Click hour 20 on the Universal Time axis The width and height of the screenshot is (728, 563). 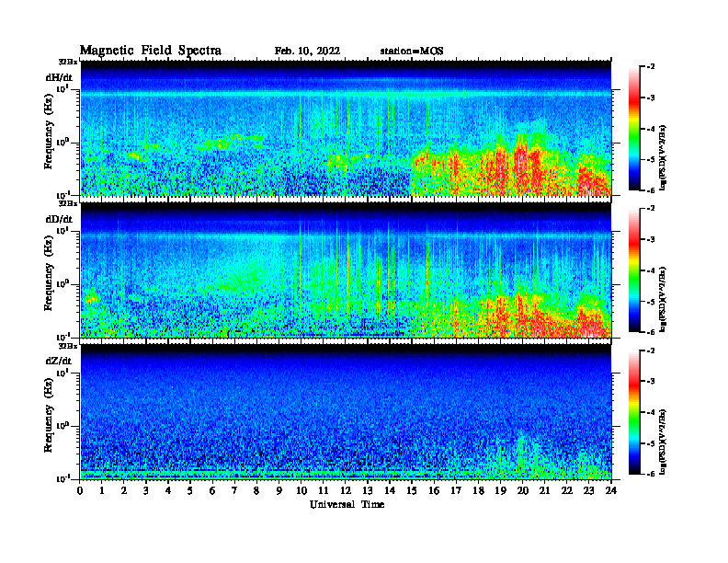523,490
